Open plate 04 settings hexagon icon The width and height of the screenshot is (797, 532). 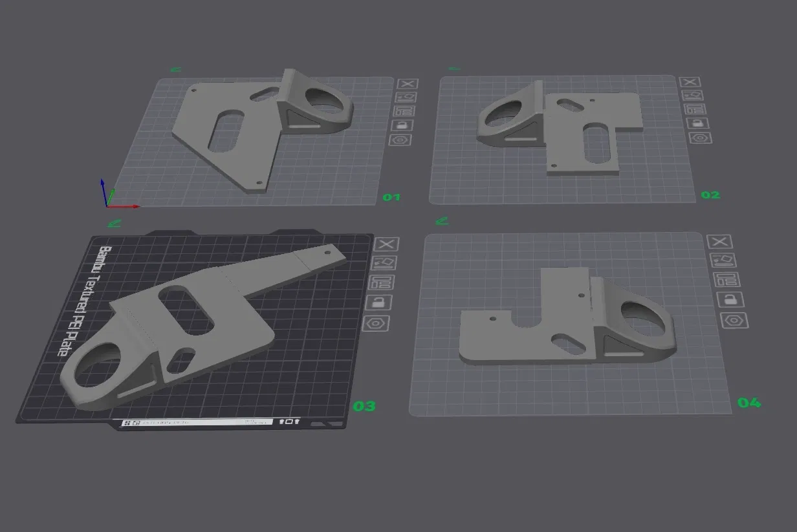click(x=734, y=319)
